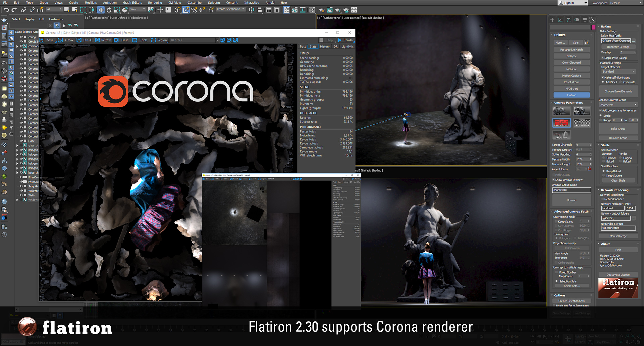The image size is (644, 346).
Task: Select the Range radio button
Action: [x=601, y=120]
